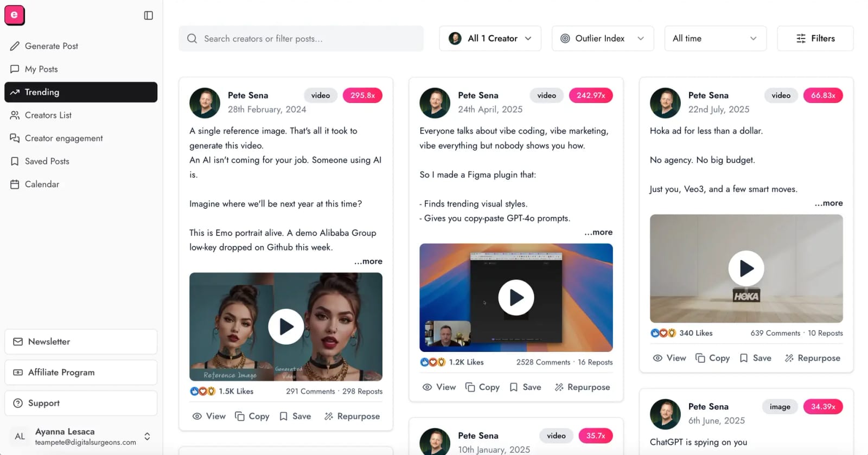Image resolution: width=868 pixels, height=455 pixels.
Task: Click the Creator engagement chat icon
Action: pyautogui.click(x=15, y=138)
